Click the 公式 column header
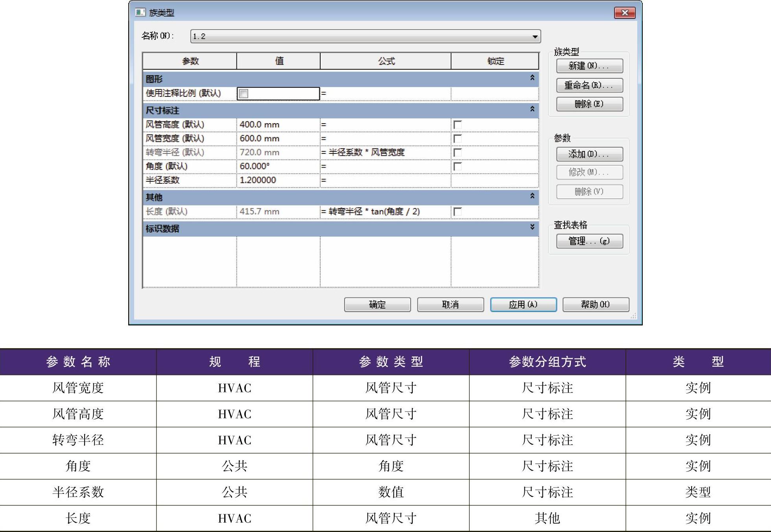Image resolution: width=771 pixels, height=532 pixels. (385, 61)
